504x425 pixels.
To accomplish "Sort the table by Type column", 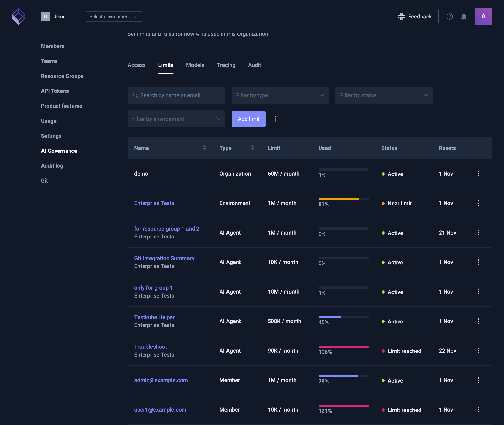I will [253, 148].
